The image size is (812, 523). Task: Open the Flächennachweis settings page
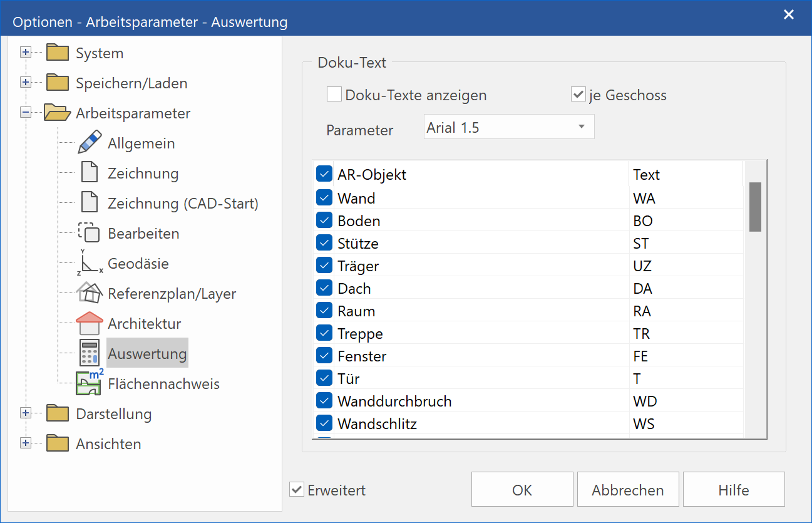[x=163, y=384]
